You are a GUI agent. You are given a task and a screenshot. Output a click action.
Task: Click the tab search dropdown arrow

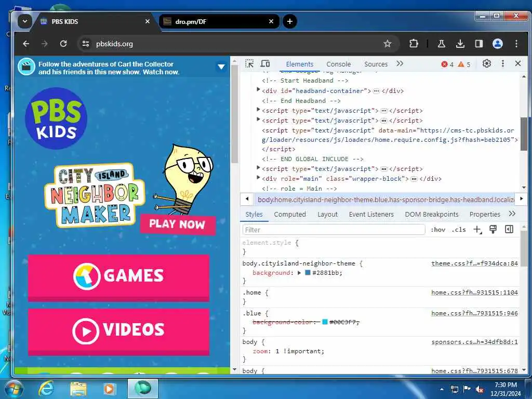25,21
